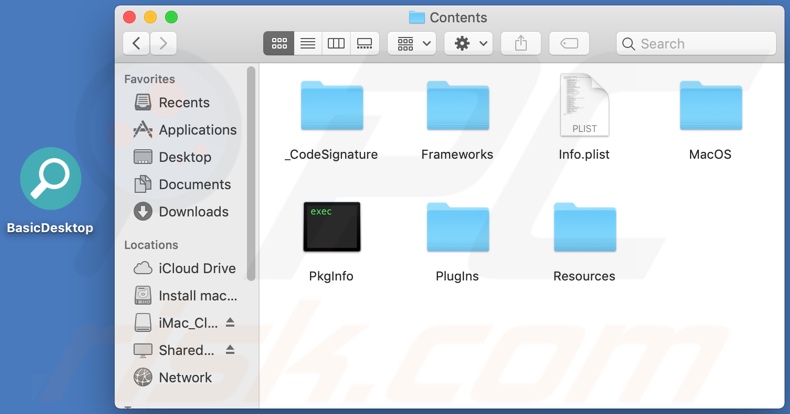Image resolution: width=790 pixels, height=414 pixels.
Task: Select the Info.plist file
Action: coord(584,108)
